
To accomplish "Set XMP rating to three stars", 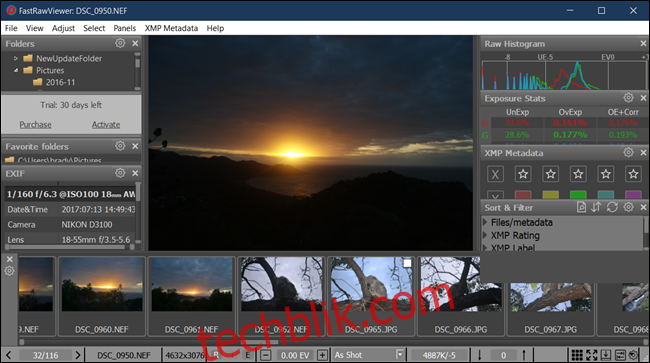I will [x=578, y=174].
